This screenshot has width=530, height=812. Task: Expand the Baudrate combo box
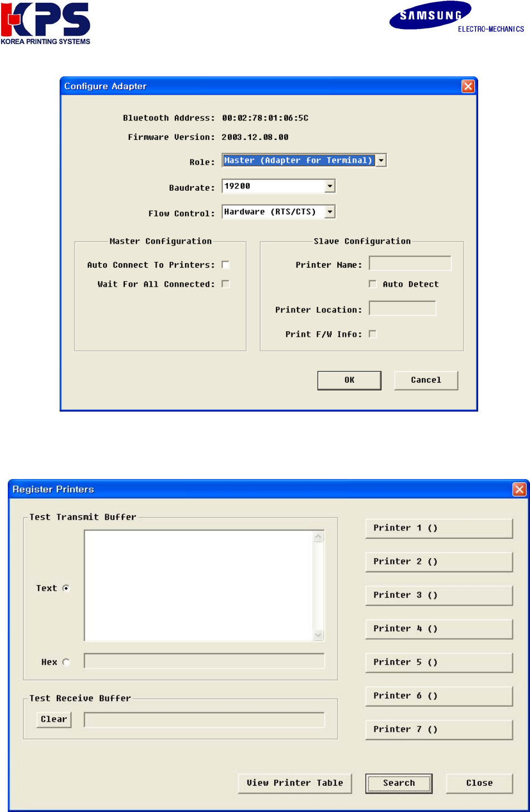coord(330,186)
